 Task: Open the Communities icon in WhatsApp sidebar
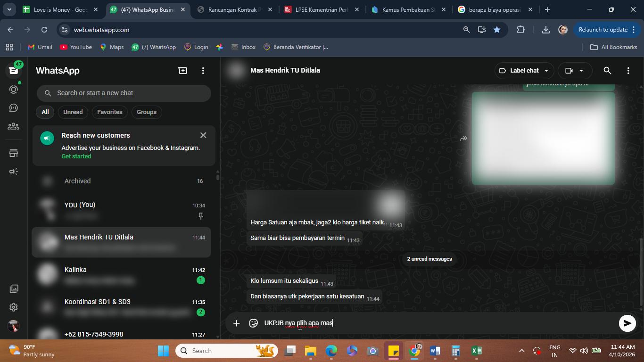coord(14,126)
